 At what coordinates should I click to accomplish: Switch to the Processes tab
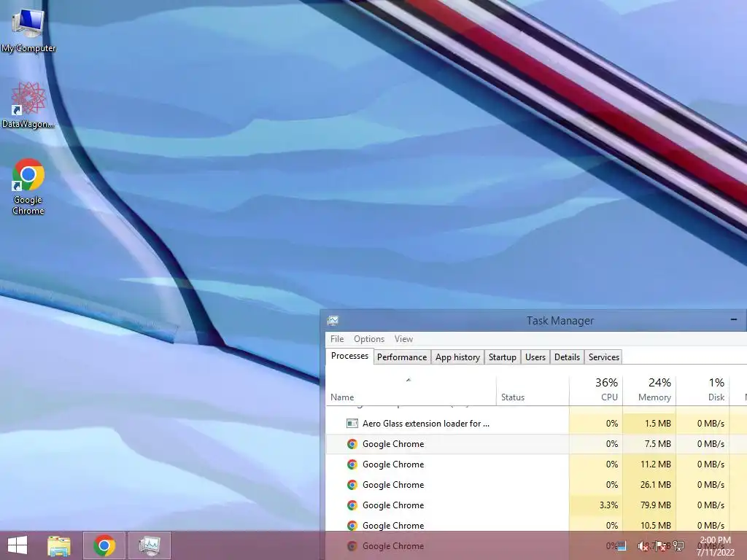(349, 356)
